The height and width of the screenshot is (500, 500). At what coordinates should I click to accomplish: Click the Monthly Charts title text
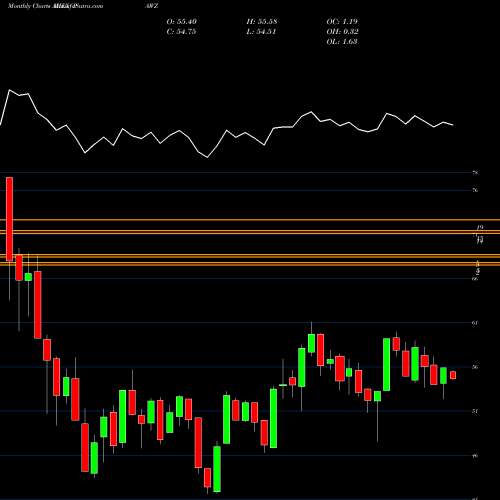tap(29, 6)
